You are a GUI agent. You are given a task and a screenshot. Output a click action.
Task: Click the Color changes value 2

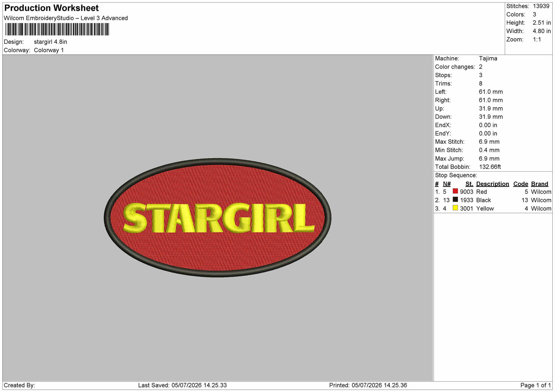480,67
